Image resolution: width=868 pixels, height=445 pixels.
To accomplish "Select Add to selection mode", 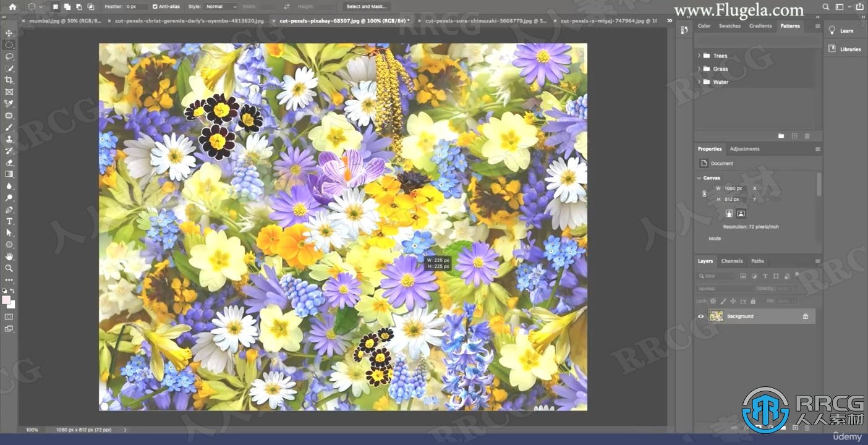I will point(67,7).
